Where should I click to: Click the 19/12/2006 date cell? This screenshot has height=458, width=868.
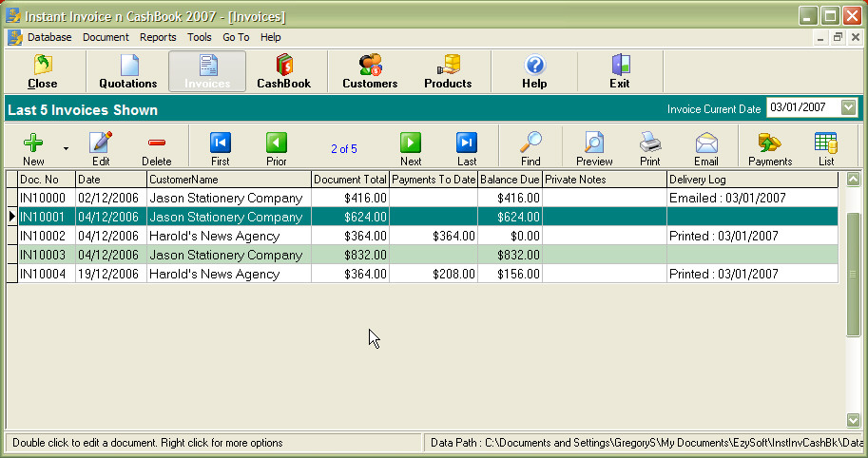pyautogui.click(x=110, y=274)
